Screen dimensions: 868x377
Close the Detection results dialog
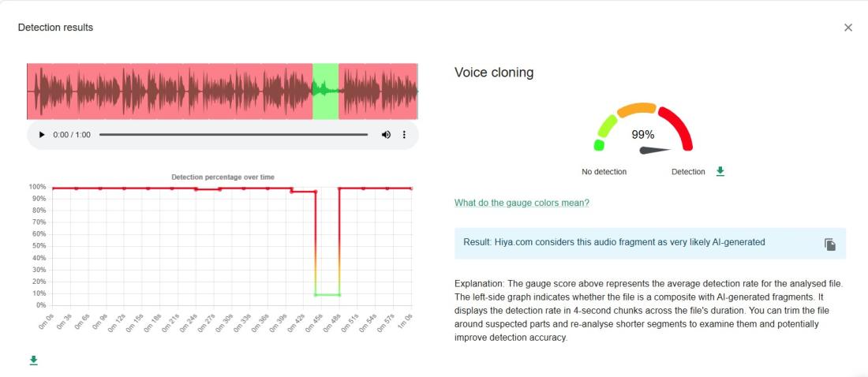tap(847, 28)
